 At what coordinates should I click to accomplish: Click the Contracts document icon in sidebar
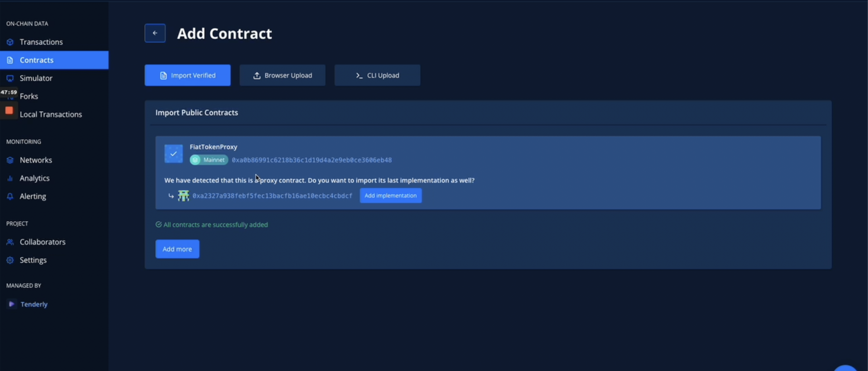click(x=10, y=60)
